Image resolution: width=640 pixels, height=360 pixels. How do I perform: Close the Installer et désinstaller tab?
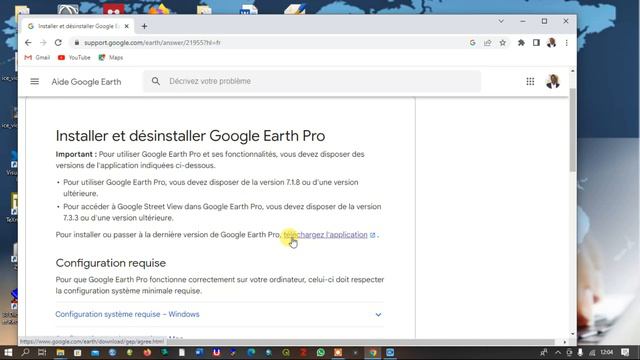127,26
